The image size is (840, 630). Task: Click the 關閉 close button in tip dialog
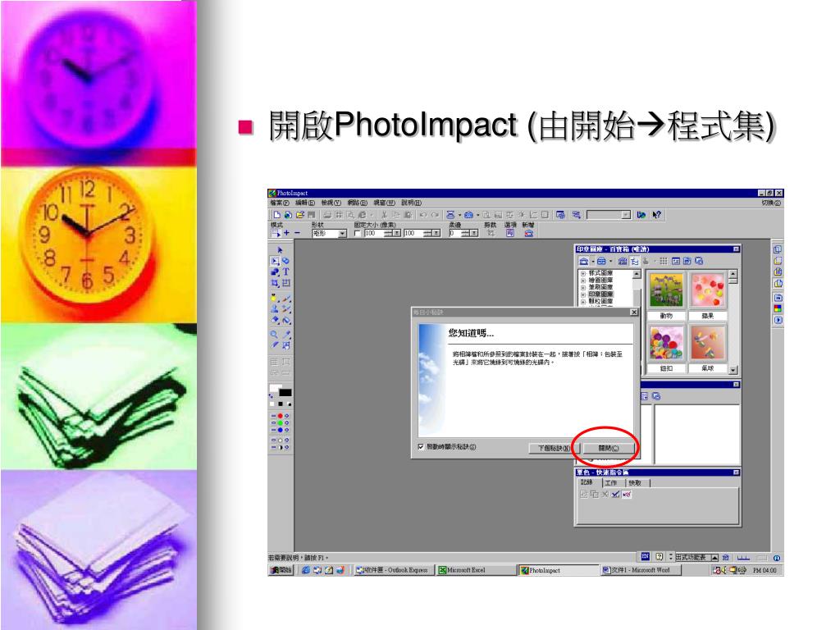click(608, 448)
